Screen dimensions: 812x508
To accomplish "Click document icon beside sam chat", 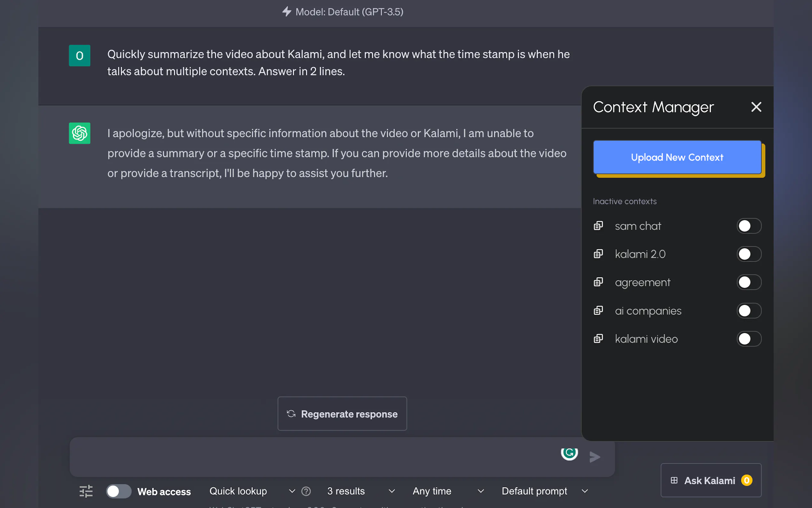I will coord(598,226).
